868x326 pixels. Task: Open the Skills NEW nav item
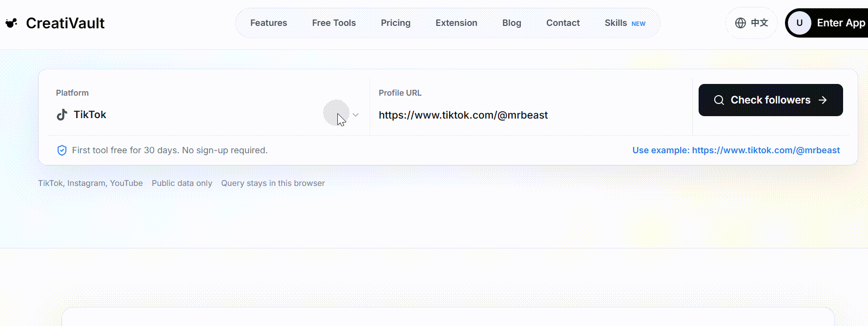pyautogui.click(x=625, y=23)
